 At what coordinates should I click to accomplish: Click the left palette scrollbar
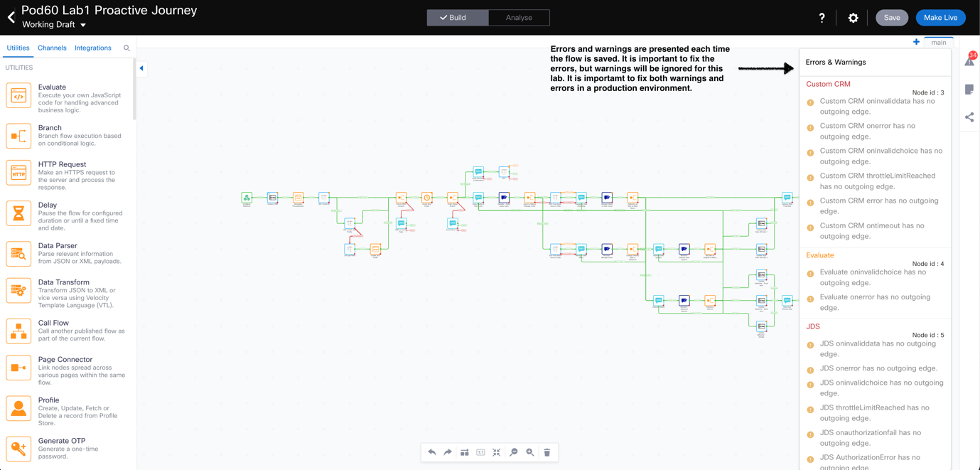pos(134,90)
